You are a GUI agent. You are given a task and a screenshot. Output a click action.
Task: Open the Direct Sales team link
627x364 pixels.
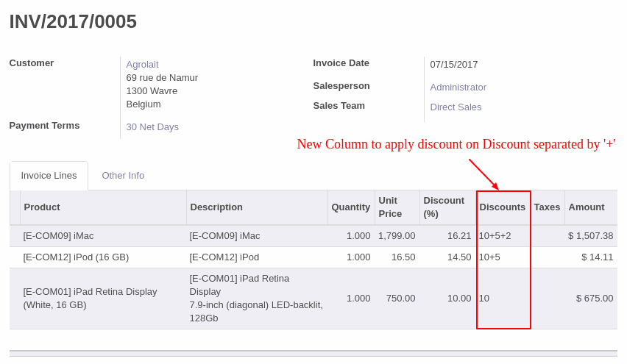[456, 107]
